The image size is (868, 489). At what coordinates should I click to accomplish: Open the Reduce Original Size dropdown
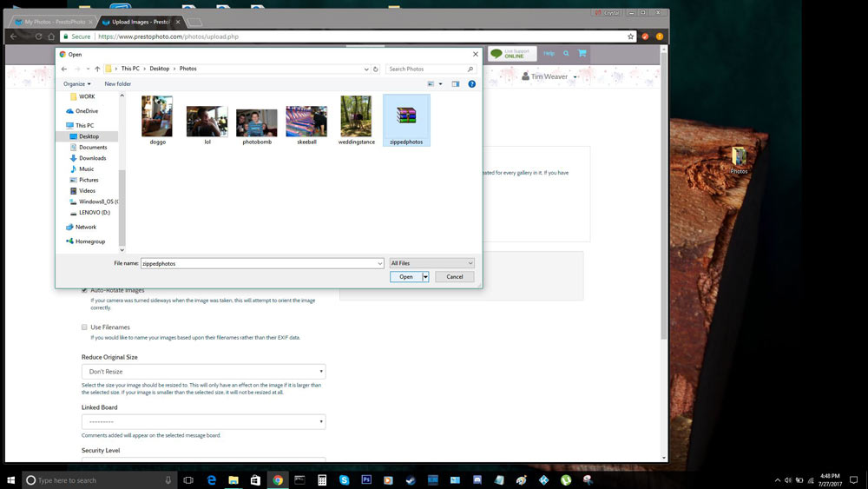point(203,372)
